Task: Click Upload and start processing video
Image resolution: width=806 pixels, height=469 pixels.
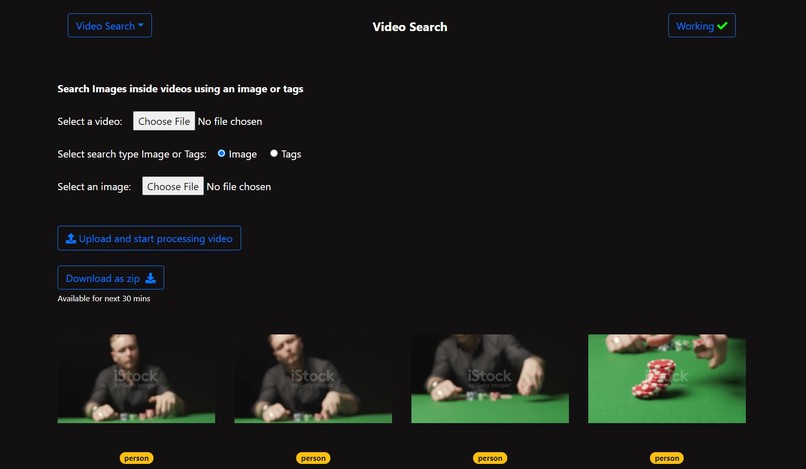Action: pyautogui.click(x=149, y=239)
